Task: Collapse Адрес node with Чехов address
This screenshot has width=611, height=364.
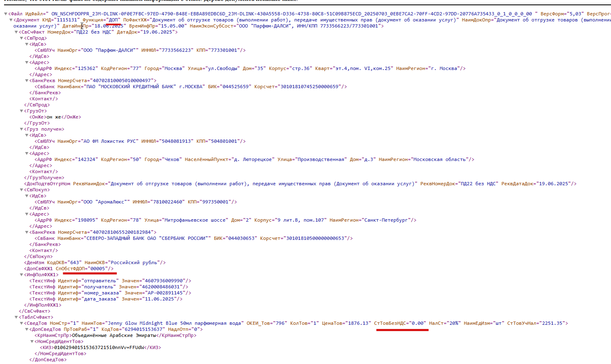Action: (x=27, y=153)
